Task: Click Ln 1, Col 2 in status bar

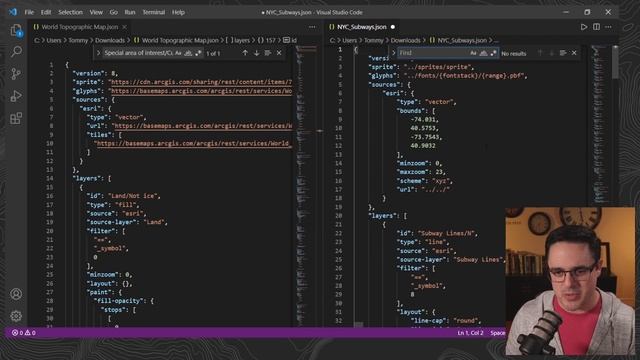Action: pyautogui.click(x=470, y=333)
